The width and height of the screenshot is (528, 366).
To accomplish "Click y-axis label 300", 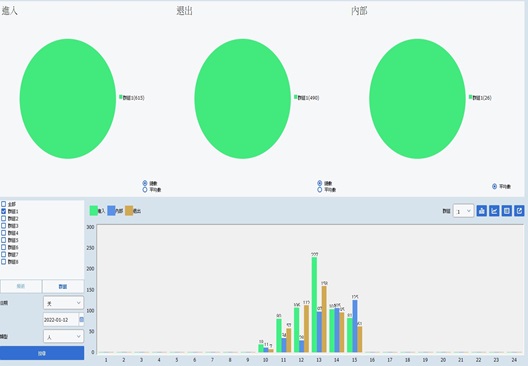I will (90, 227).
